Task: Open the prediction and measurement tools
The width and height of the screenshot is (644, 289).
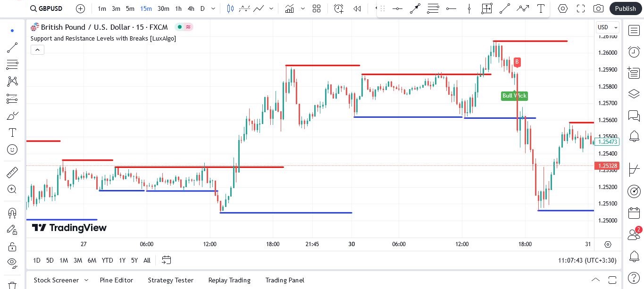Action: (12, 99)
